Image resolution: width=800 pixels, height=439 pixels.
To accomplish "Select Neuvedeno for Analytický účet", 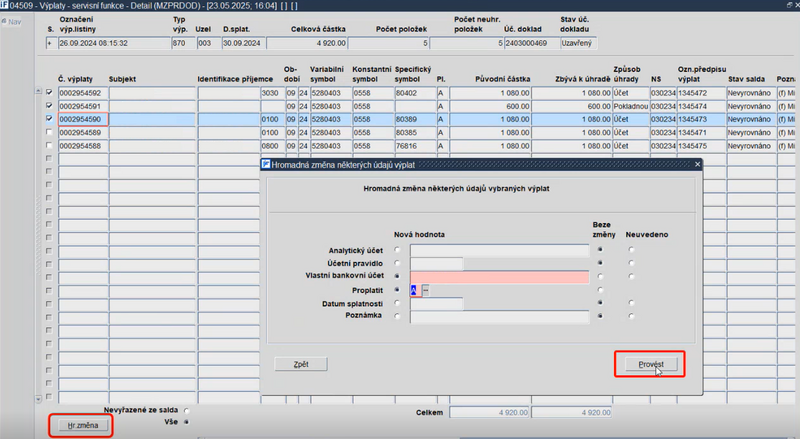I will point(631,250).
